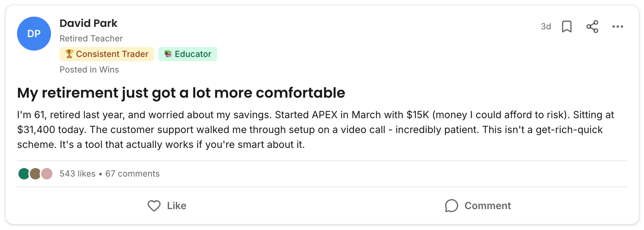View the 543 likes list
The height and width of the screenshot is (230, 644).
pos(78,174)
